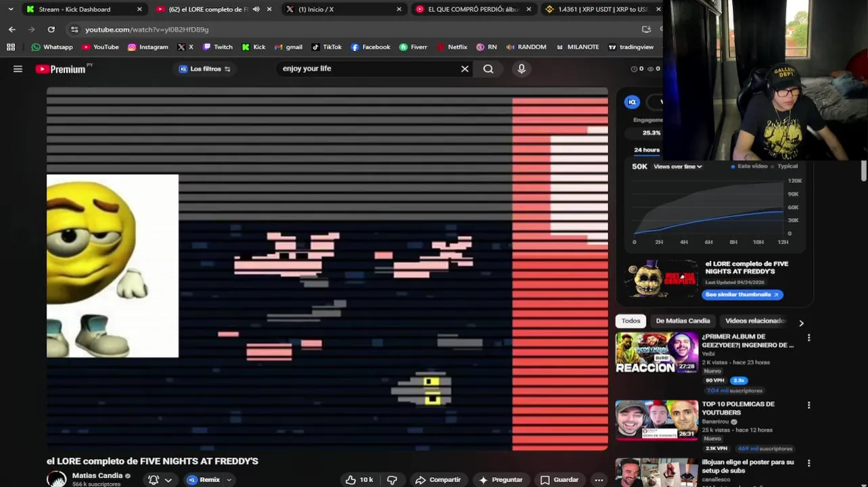Screen dimensions: 868x487
Task: Run search with magnifier button
Action: click(x=488, y=69)
